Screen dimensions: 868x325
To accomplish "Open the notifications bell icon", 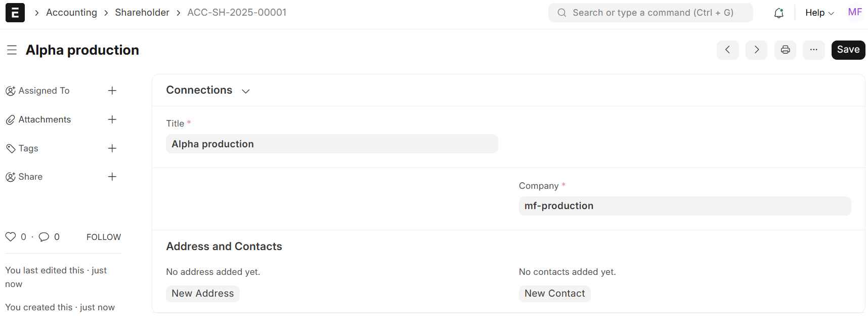I will pyautogui.click(x=779, y=13).
